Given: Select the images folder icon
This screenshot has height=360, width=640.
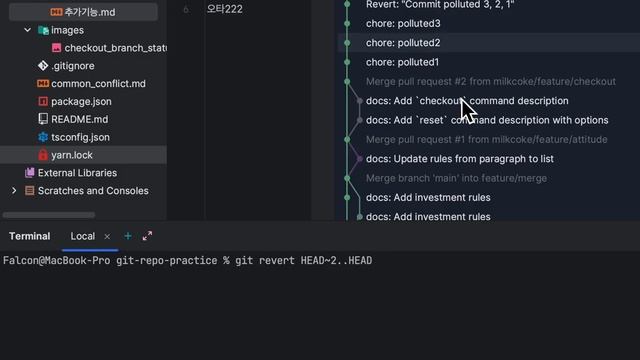Looking at the screenshot, I should 43,30.
